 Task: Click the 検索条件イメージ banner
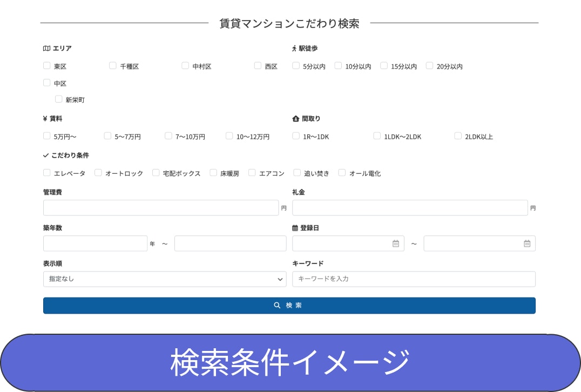coord(290,362)
